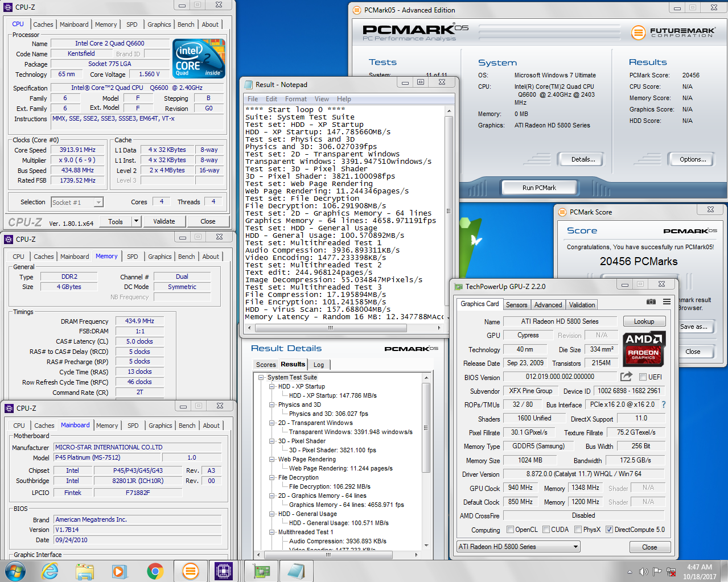
Task: Click BIOS version share/export icon
Action: coord(626,376)
